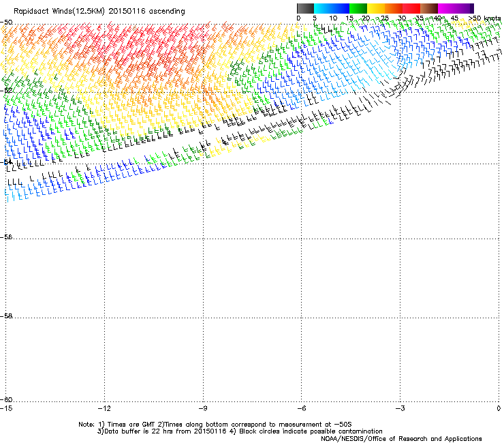Pick the brown 35-40 knots legend segment

click(429, 8)
